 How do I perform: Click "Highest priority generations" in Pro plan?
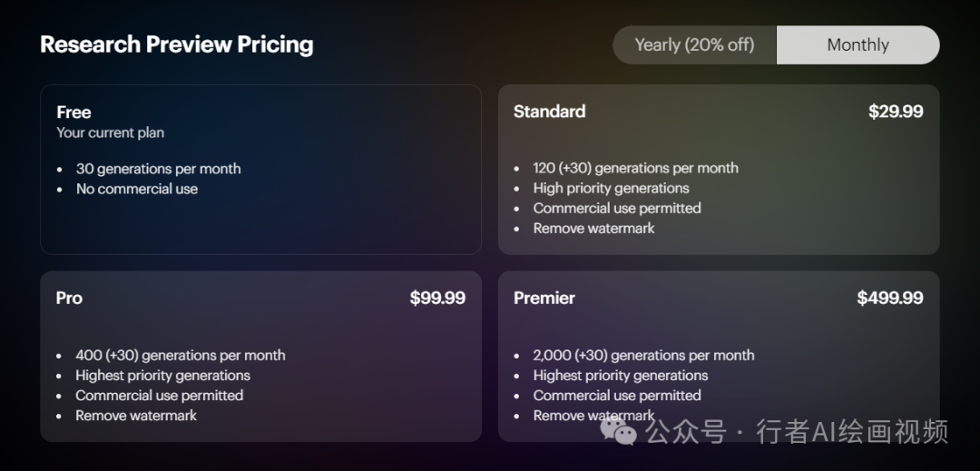coord(162,375)
